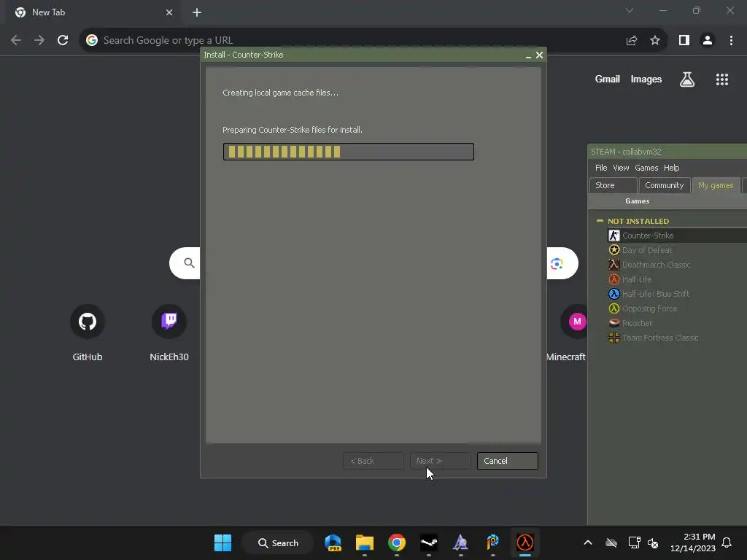Open the GitHub shortcut in Chrome
Image resolution: width=747 pixels, height=560 pixels.
click(88, 322)
